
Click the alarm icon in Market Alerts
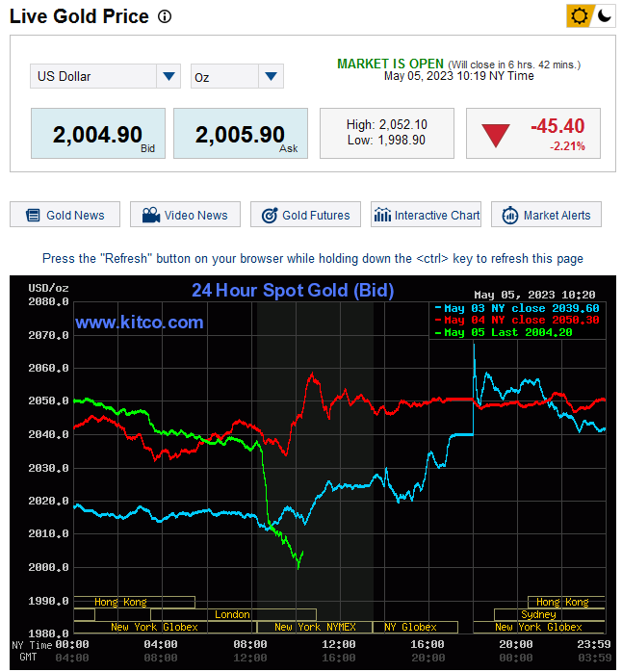(x=510, y=215)
